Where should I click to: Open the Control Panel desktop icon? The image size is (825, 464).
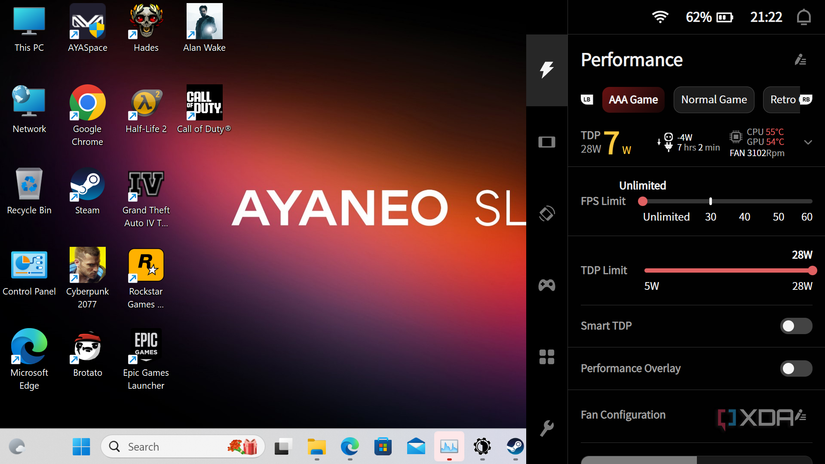point(29,273)
